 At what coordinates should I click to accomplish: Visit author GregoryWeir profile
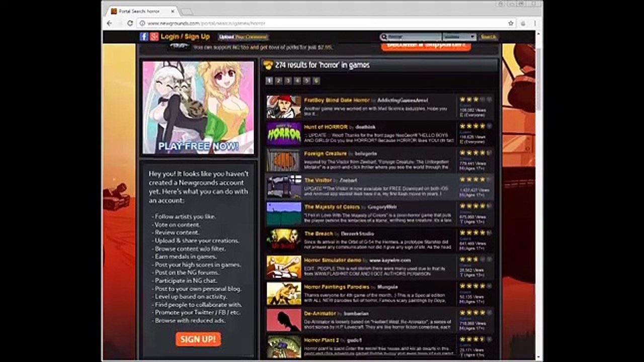tap(382, 207)
